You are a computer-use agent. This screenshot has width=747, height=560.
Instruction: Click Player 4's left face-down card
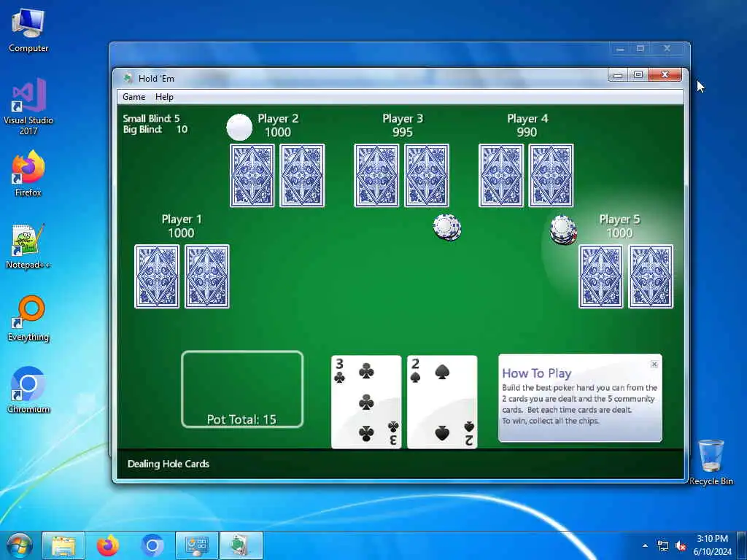point(500,176)
